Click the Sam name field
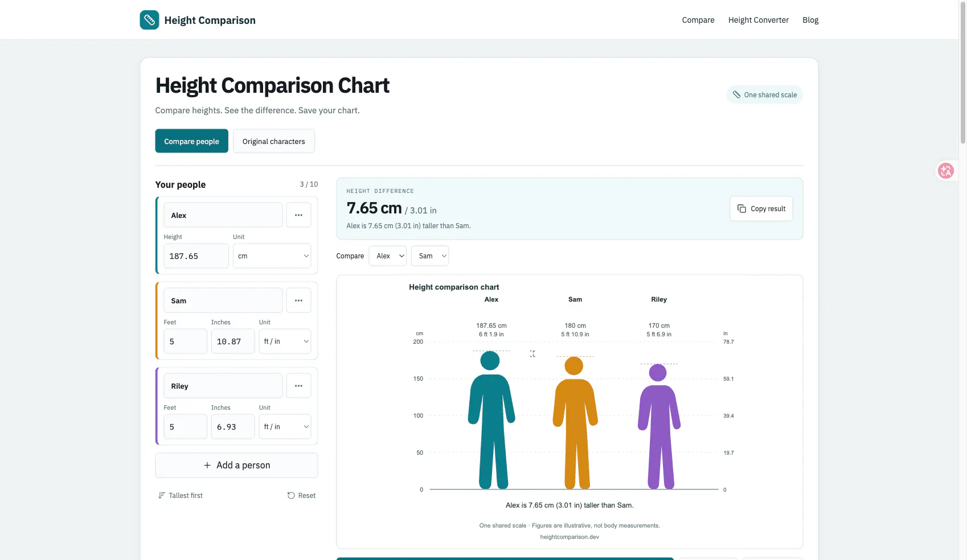967x560 pixels. click(223, 300)
